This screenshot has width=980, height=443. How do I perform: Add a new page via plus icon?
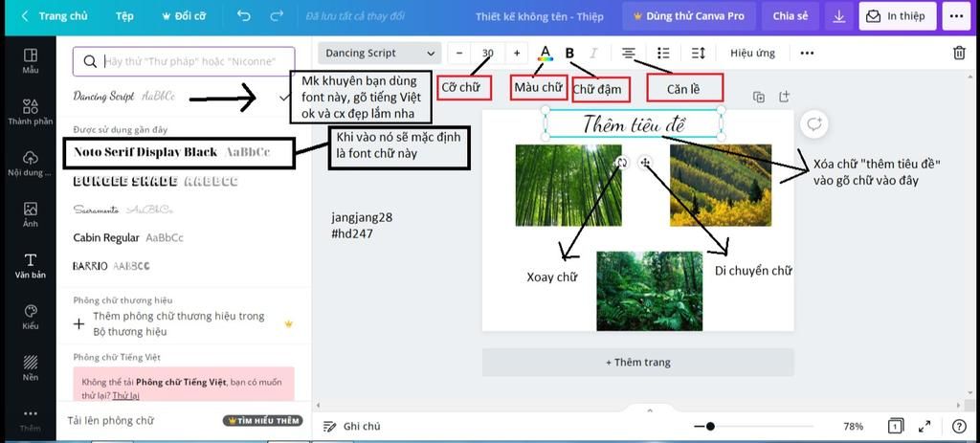[x=784, y=97]
